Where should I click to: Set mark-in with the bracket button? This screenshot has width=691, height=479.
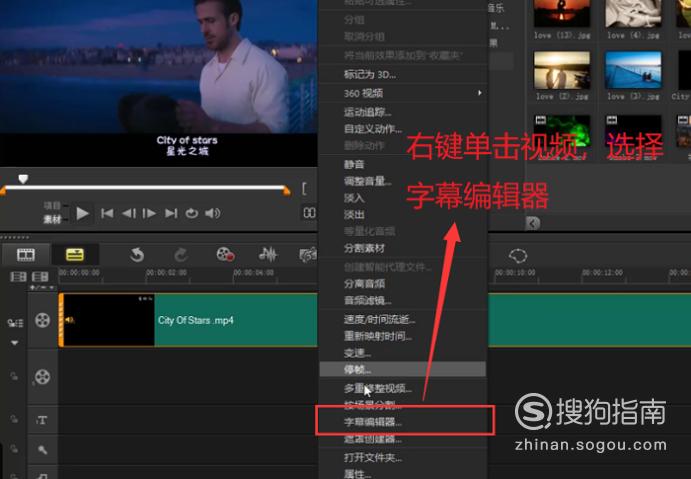[304, 189]
